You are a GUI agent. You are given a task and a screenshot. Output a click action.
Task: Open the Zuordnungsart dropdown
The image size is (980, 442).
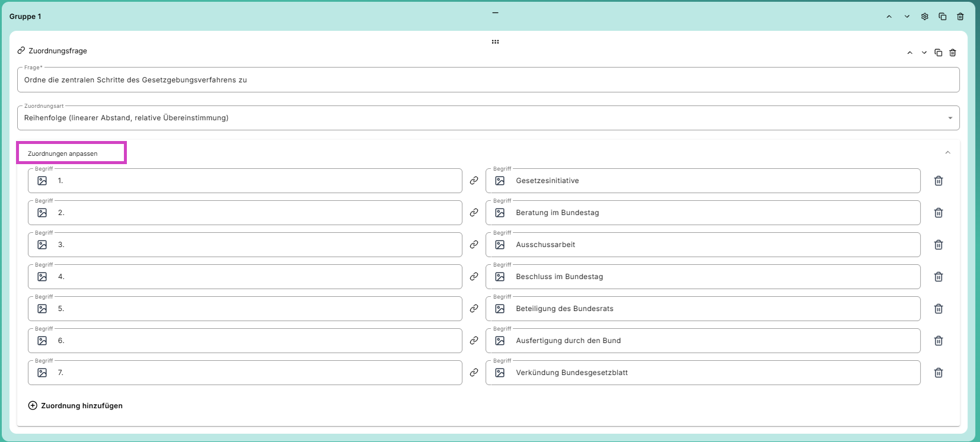pos(488,118)
